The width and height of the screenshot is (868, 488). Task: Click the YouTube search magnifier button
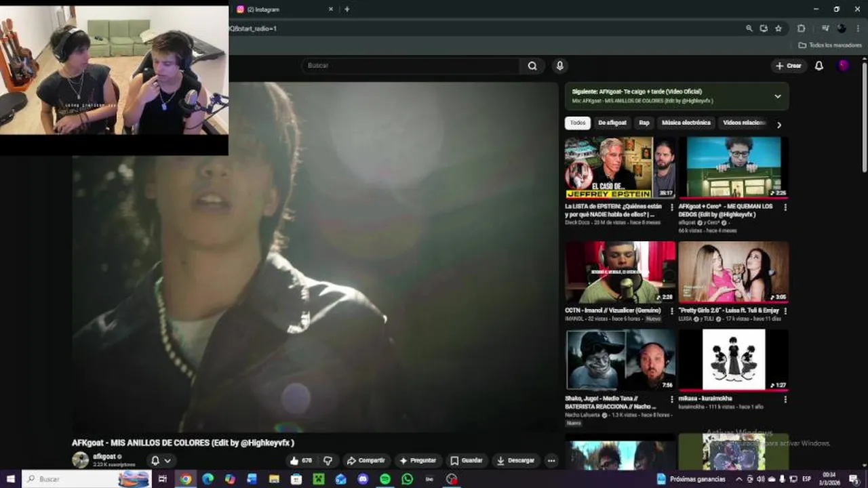click(x=532, y=66)
